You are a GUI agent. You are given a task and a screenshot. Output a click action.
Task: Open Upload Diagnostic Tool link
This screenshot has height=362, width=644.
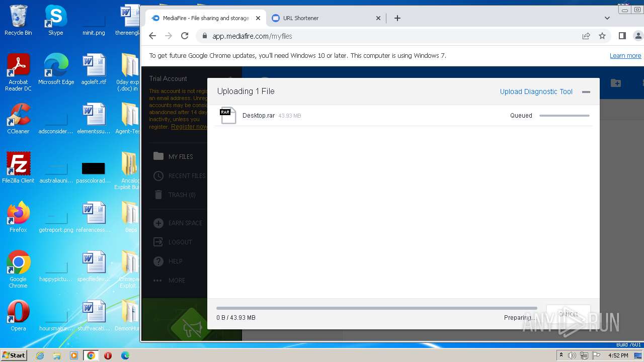click(536, 92)
